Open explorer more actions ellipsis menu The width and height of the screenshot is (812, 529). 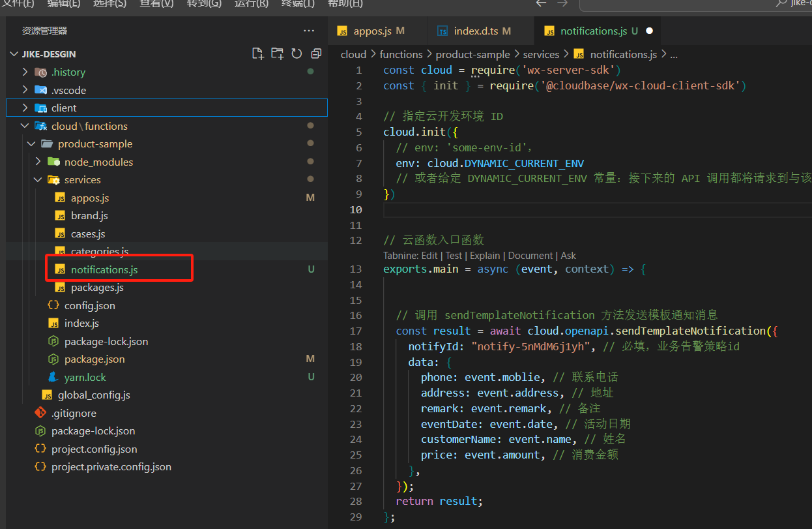308,31
